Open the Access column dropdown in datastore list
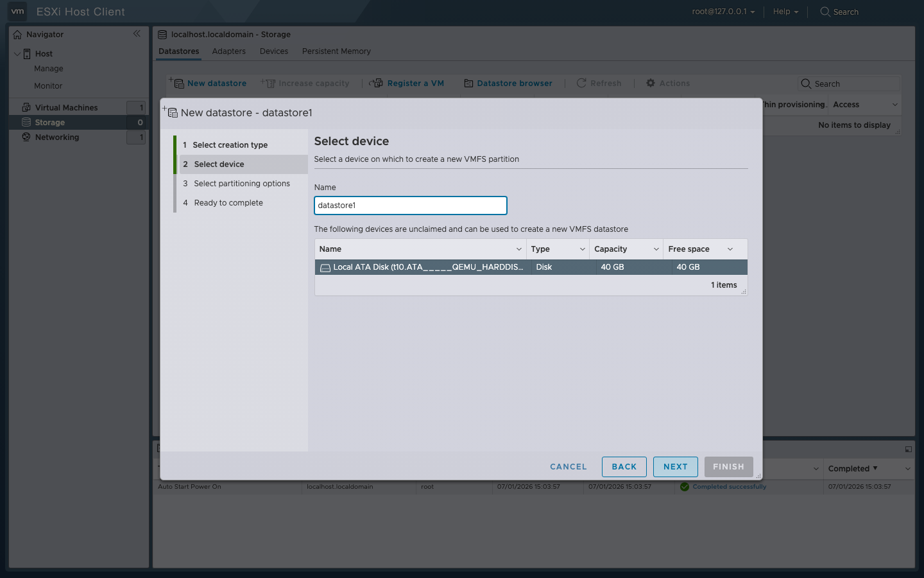The width and height of the screenshot is (924, 578). 894,105
